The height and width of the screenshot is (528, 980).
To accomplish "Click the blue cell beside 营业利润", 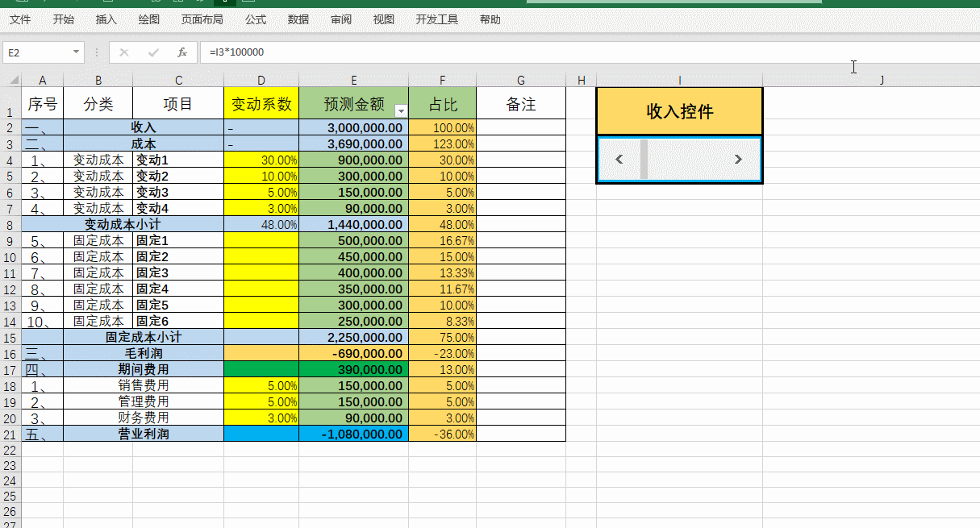I will click(x=261, y=434).
